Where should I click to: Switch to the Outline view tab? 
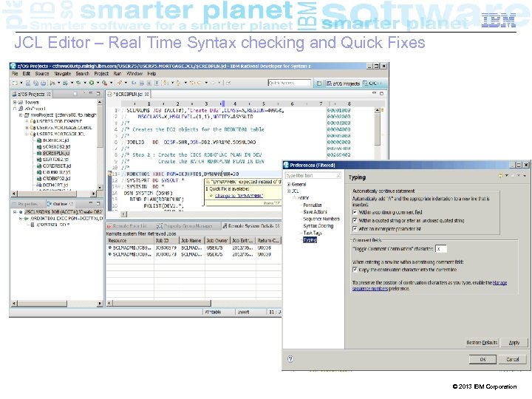(x=60, y=204)
